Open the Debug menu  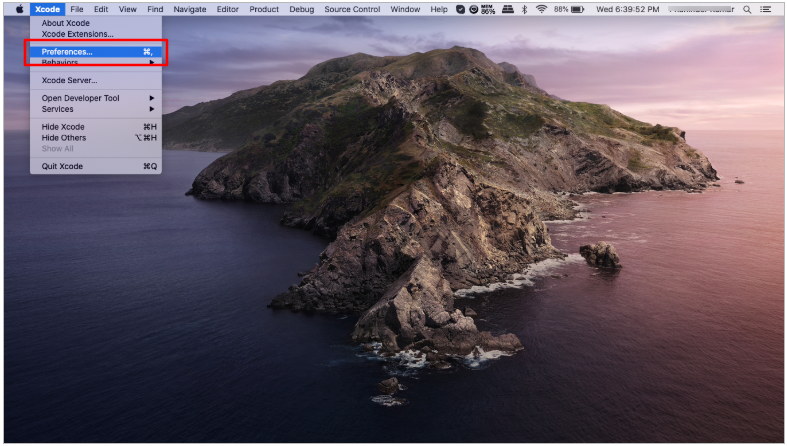302,9
